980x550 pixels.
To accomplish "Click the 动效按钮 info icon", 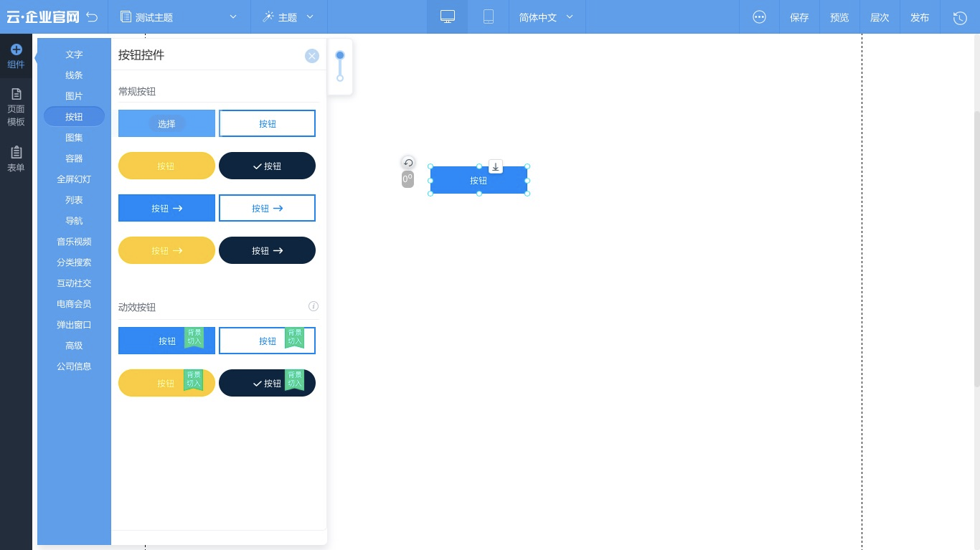I will pyautogui.click(x=314, y=306).
